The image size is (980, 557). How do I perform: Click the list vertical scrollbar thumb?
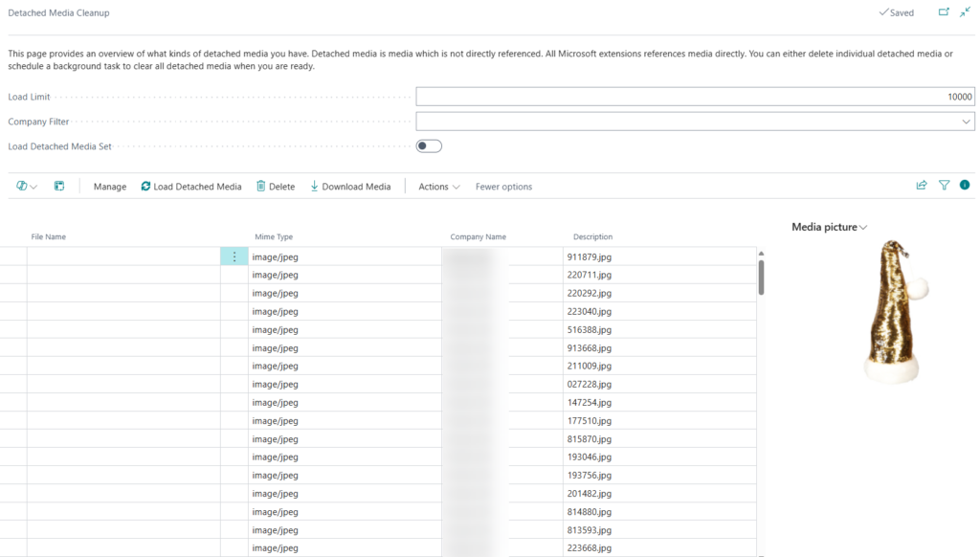point(762,278)
